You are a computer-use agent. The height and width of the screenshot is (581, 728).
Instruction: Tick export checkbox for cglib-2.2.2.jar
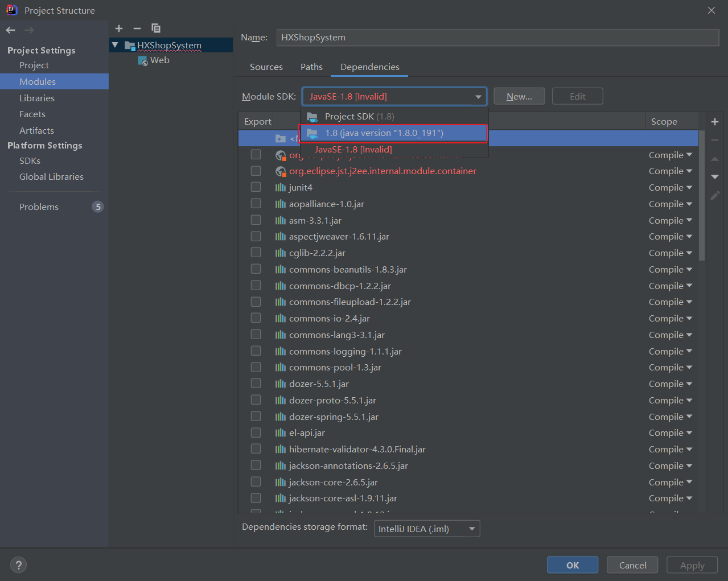coord(256,253)
